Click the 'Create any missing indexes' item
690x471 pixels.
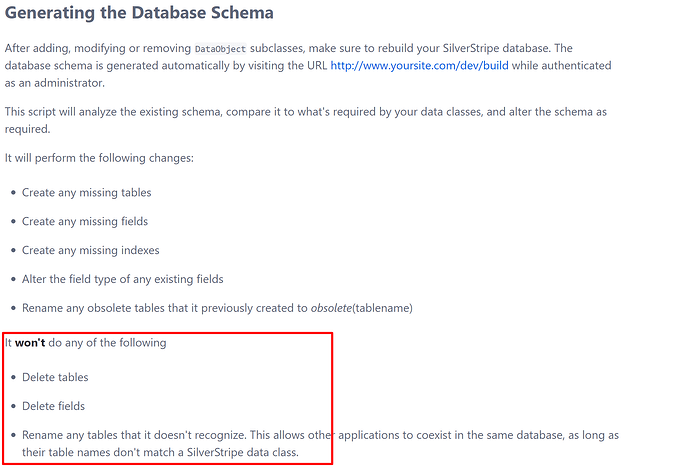coord(91,250)
